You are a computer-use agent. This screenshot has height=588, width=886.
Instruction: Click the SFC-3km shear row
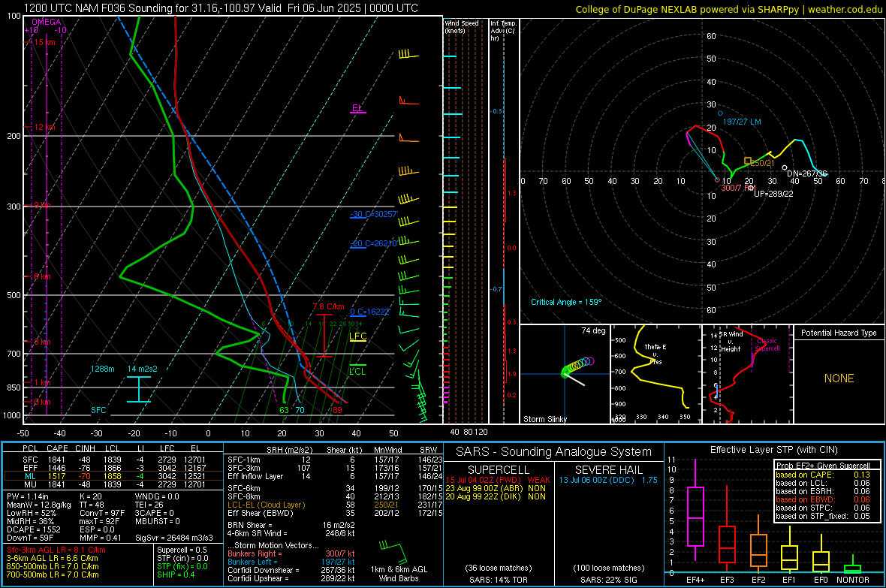coord(335,468)
